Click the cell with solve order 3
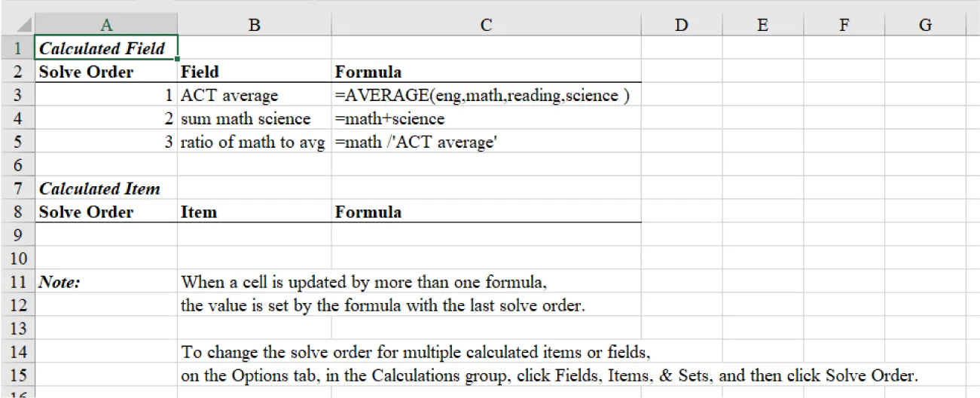980x398 pixels. tap(106, 142)
